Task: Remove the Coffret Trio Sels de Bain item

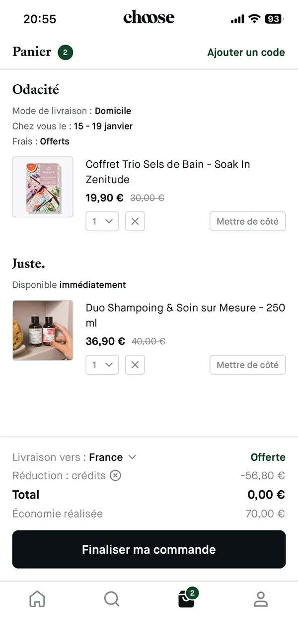Action: [x=135, y=221]
